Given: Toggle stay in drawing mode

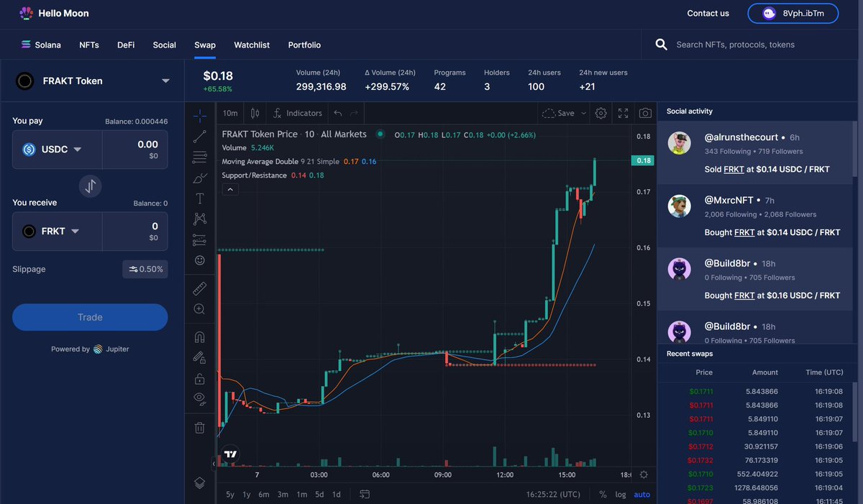Looking at the screenshot, I should (200, 357).
